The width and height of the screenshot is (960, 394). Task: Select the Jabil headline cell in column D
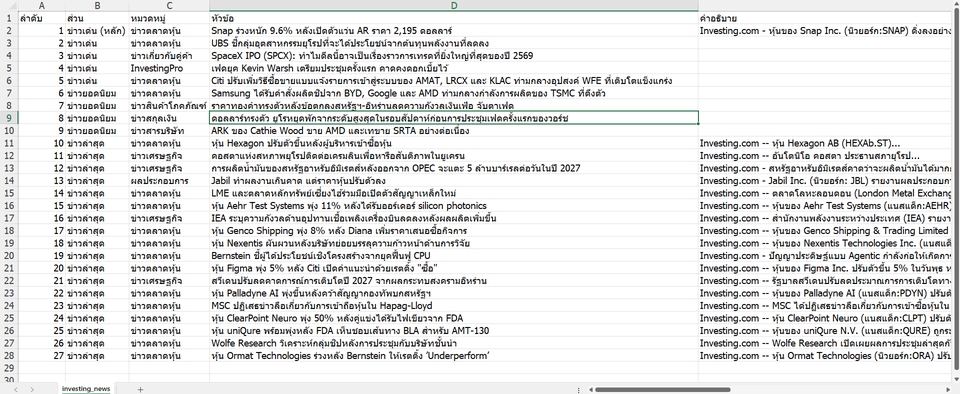[454, 180]
